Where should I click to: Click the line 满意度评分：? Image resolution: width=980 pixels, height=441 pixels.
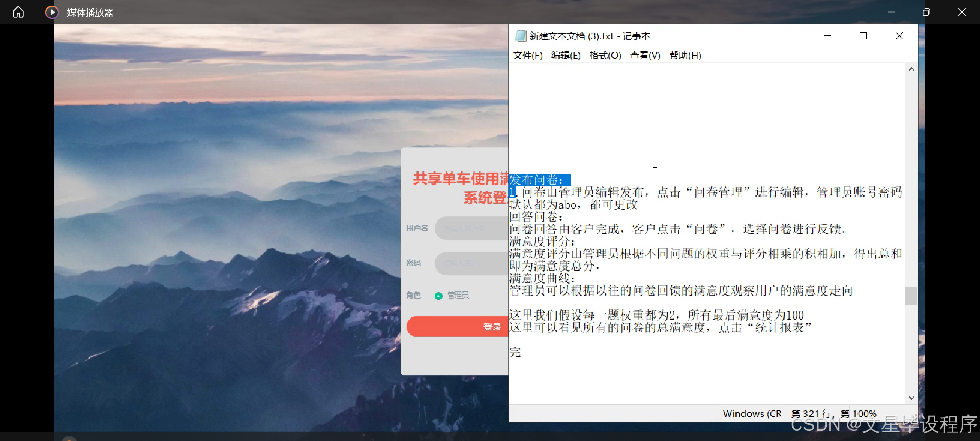point(543,241)
